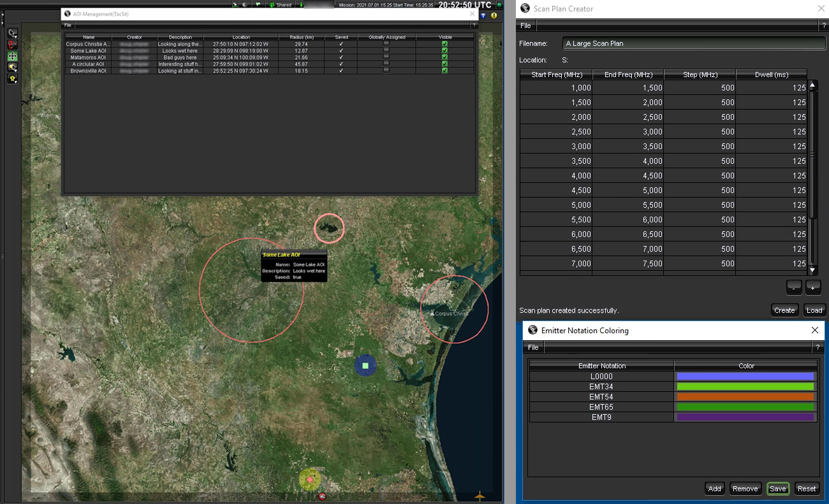
Task: Click Remove in Emitter Notation Coloring
Action: 745,489
